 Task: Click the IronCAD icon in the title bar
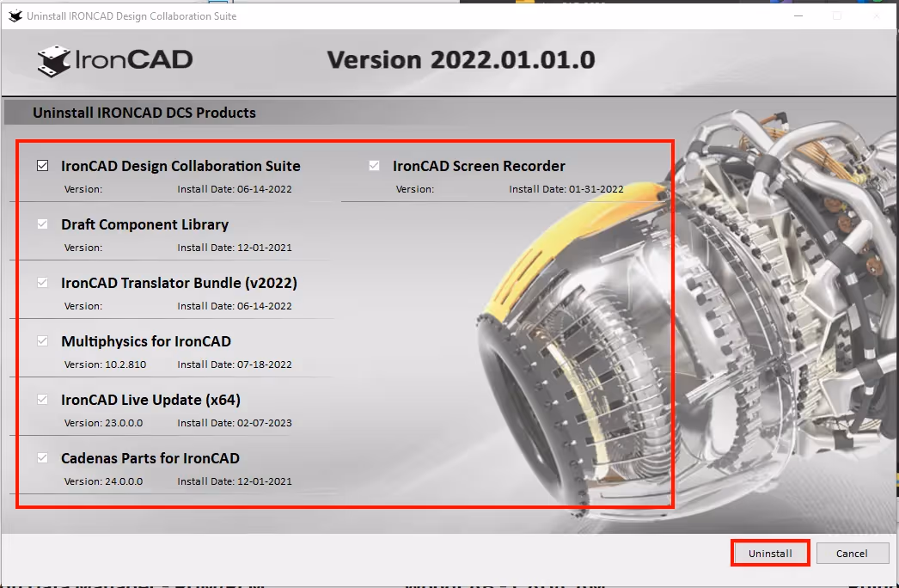(x=14, y=15)
